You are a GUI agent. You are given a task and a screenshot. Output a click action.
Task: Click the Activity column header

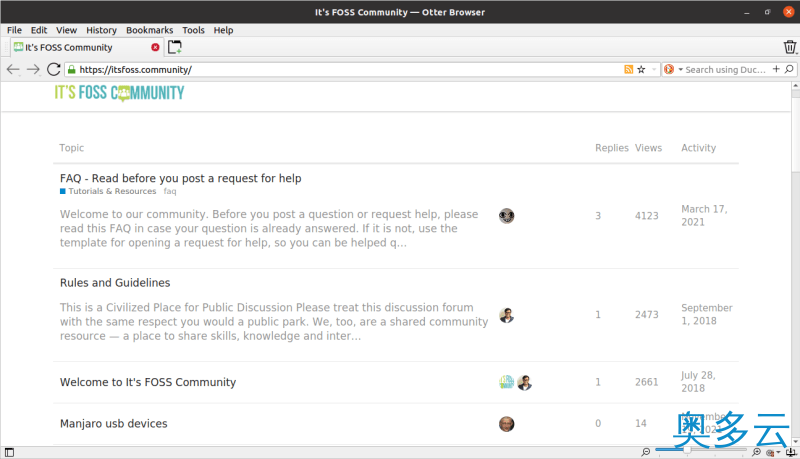[x=698, y=148]
